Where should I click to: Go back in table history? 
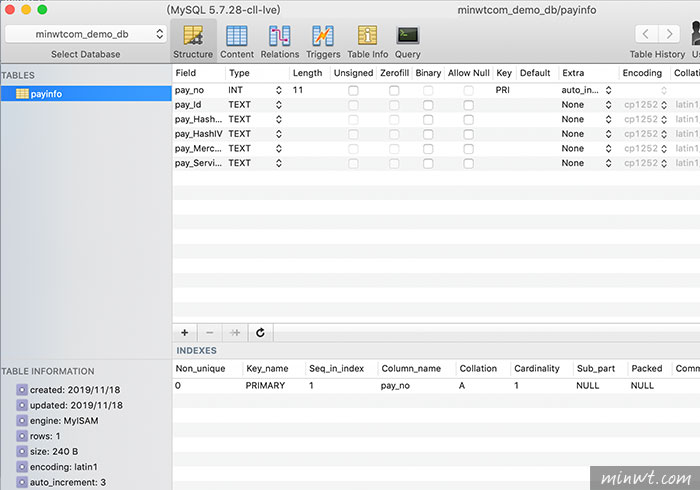646,34
